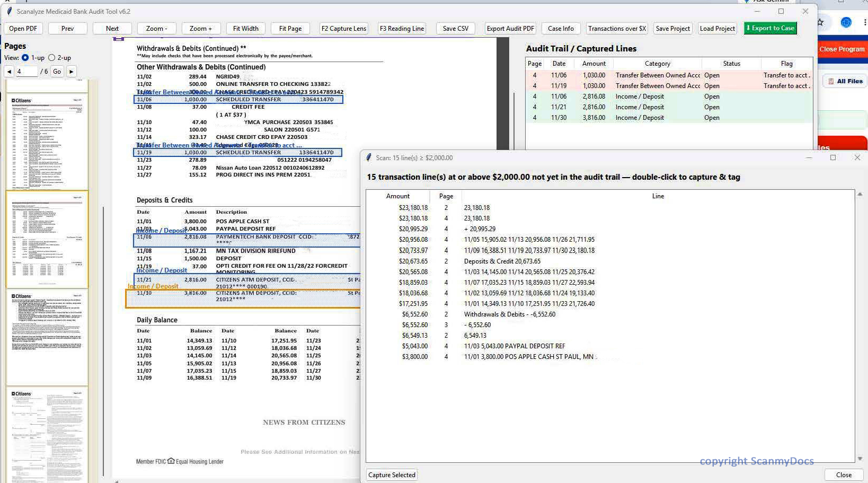Select scan row 3,800.00 POS APPLE CASH
Image resolution: width=868 pixels, height=483 pixels.
(x=609, y=357)
